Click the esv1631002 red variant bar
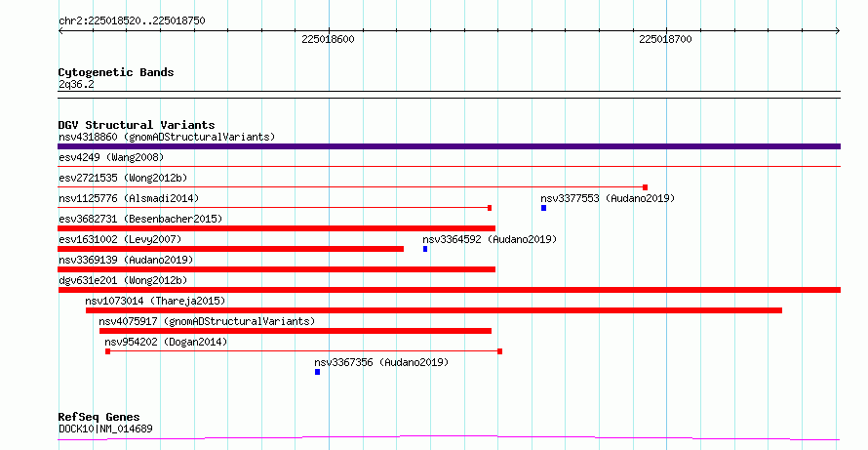Viewport: 868px width, 450px height. [x=231, y=249]
